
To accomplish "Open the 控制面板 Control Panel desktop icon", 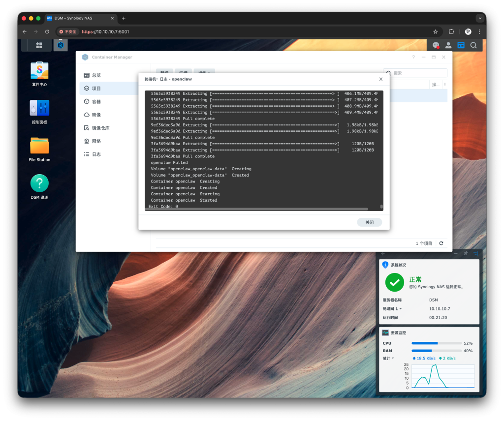I will pyautogui.click(x=39, y=108).
